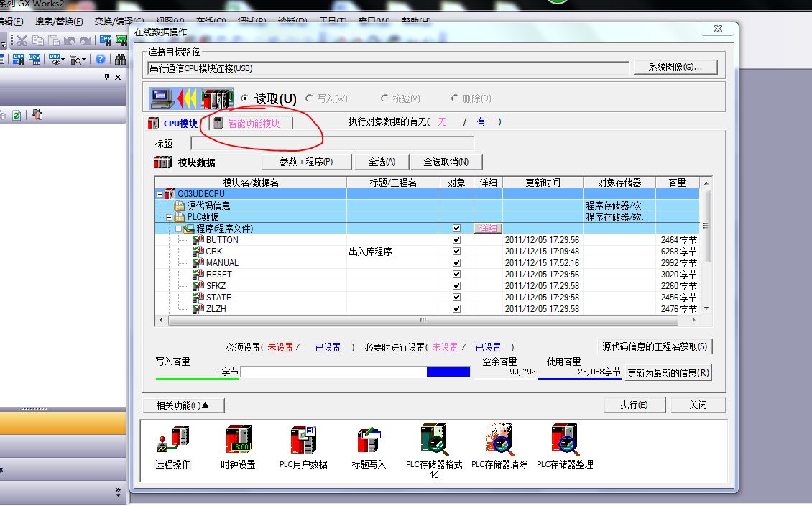Switch to the 智能功能模块 tab
Image resolution: width=812 pixels, height=506 pixels.
click(x=253, y=124)
